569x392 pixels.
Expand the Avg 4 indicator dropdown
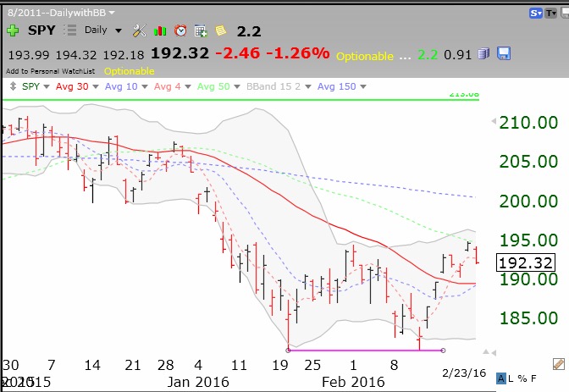pos(188,86)
